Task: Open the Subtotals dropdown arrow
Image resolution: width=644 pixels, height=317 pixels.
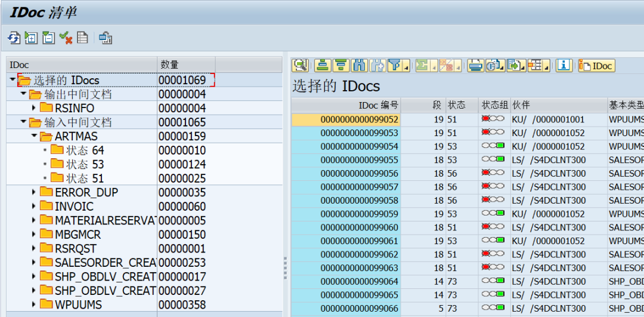Action: click(457, 67)
